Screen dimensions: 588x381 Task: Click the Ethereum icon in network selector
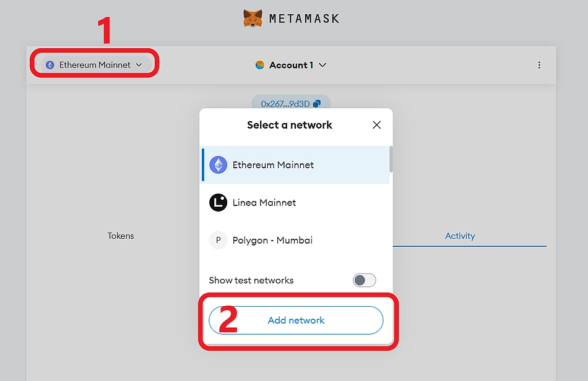click(50, 65)
